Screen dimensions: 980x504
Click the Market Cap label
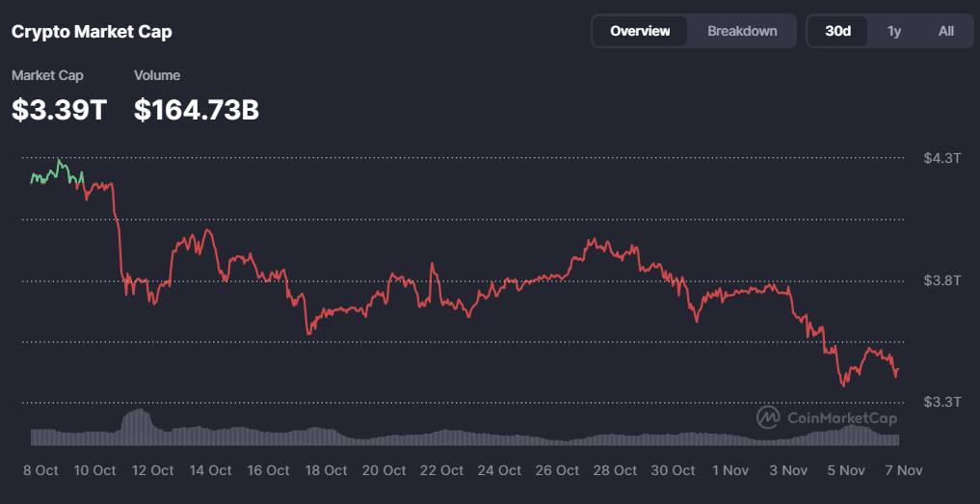pyautogui.click(x=47, y=75)
